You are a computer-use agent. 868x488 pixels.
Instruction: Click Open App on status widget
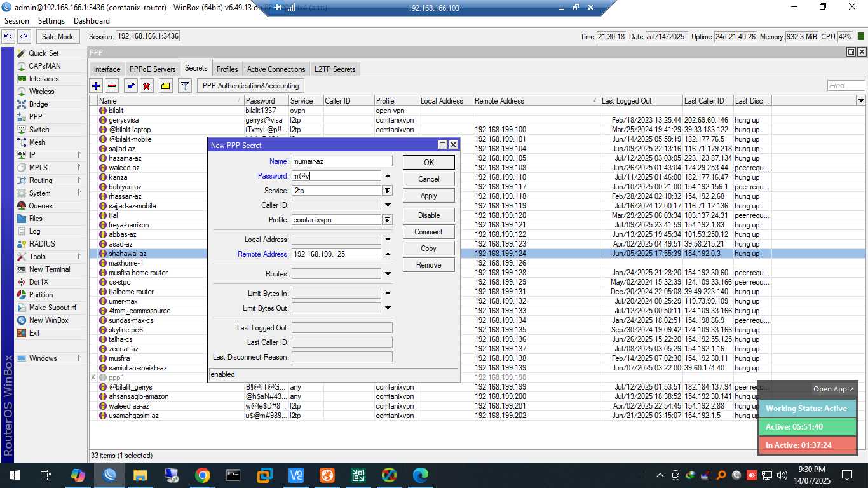pyautogui.click(x=834, y=389)
